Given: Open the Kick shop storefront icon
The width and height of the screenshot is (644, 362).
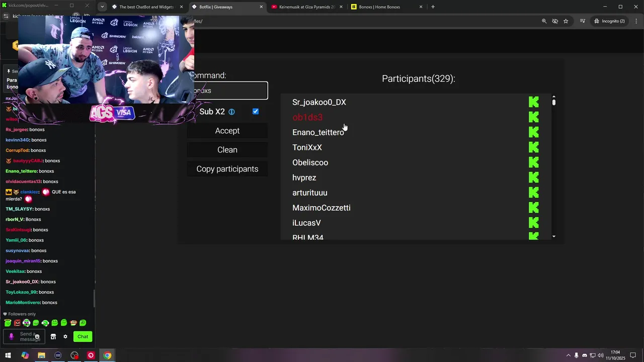Looking at the screenshot, I should pos(53,337).
